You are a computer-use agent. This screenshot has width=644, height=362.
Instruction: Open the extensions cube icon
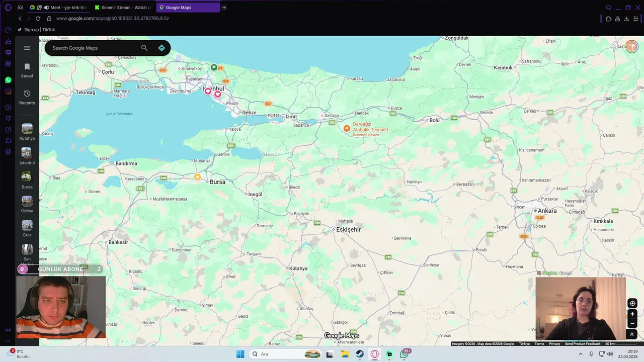608,19
